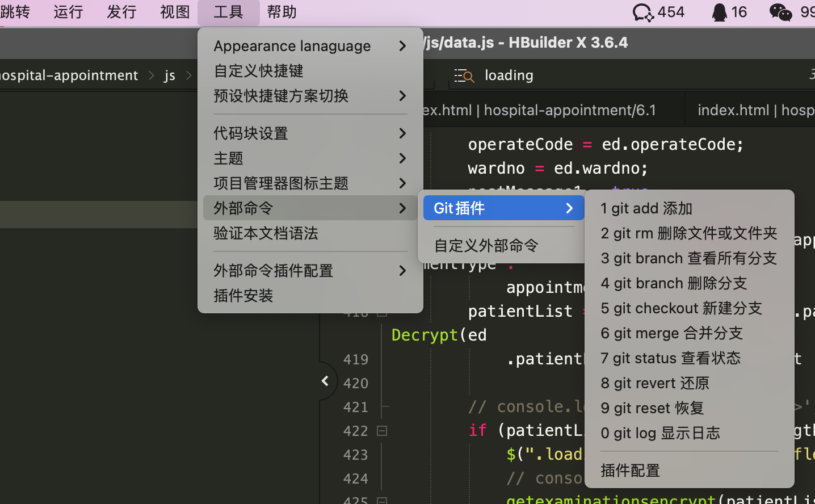Open the 运行 menu

(68, 12)
